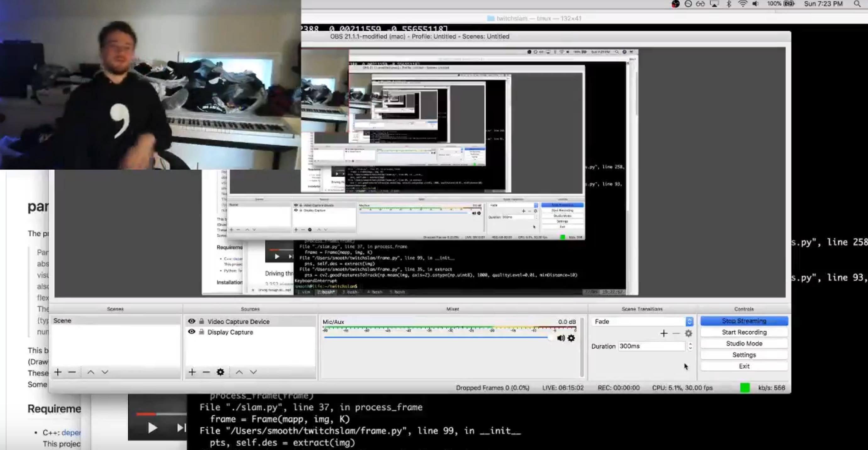Remove selected source with minus icon
Screen dimensions: 868x450
[x=206, y=372]
